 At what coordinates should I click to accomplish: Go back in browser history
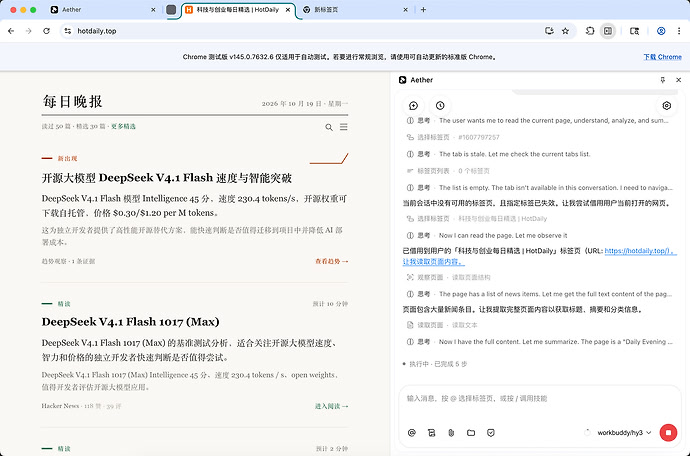(x=11, y=31)
